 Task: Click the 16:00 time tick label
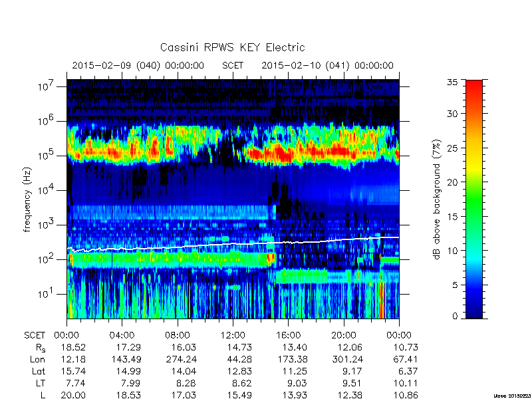288,335
